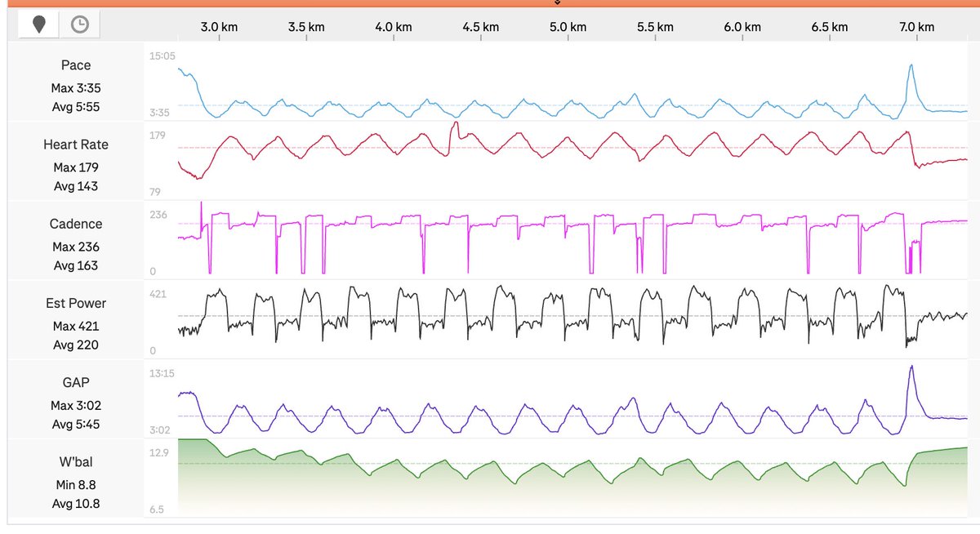Click the 7.0 km axis marker
This screenshot has width=980, height=534.
(916, 27)
